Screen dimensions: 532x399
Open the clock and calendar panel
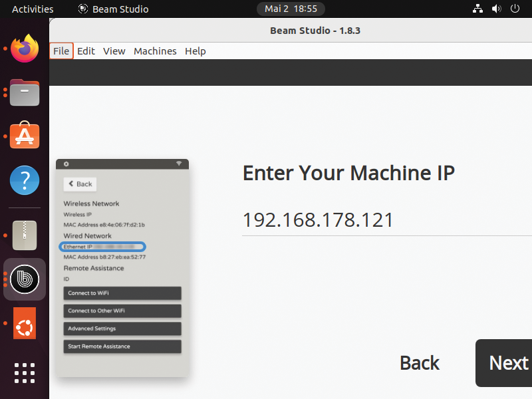tap(291, 9)
